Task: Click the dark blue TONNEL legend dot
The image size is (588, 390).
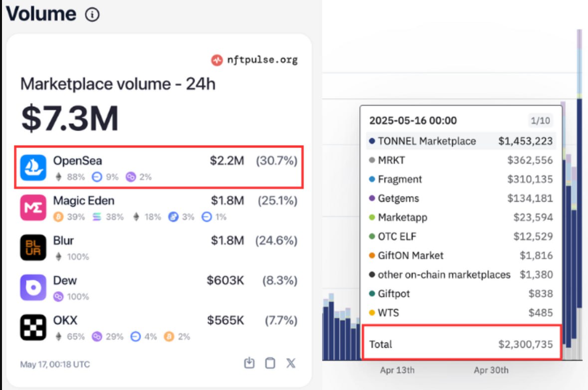Action: point(372,141)
